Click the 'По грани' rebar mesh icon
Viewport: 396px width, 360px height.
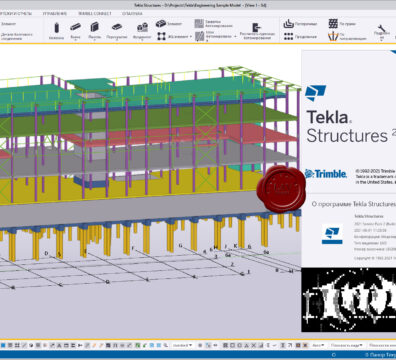(333, 24)
